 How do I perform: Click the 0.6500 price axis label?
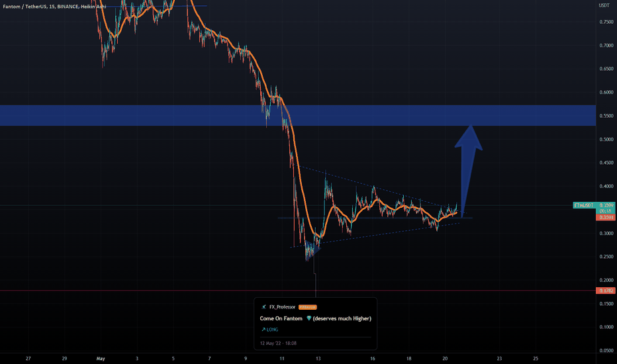click(x=606, y=69)
